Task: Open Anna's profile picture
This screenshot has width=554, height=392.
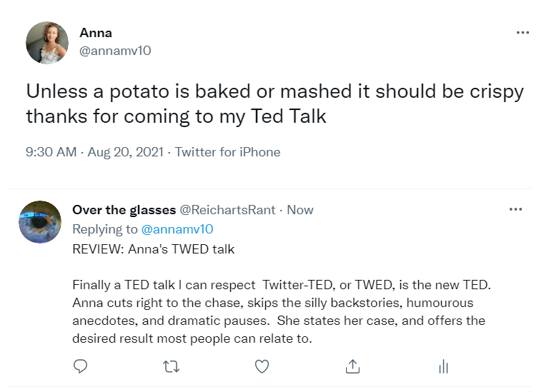Action: (x=47, y=43)
